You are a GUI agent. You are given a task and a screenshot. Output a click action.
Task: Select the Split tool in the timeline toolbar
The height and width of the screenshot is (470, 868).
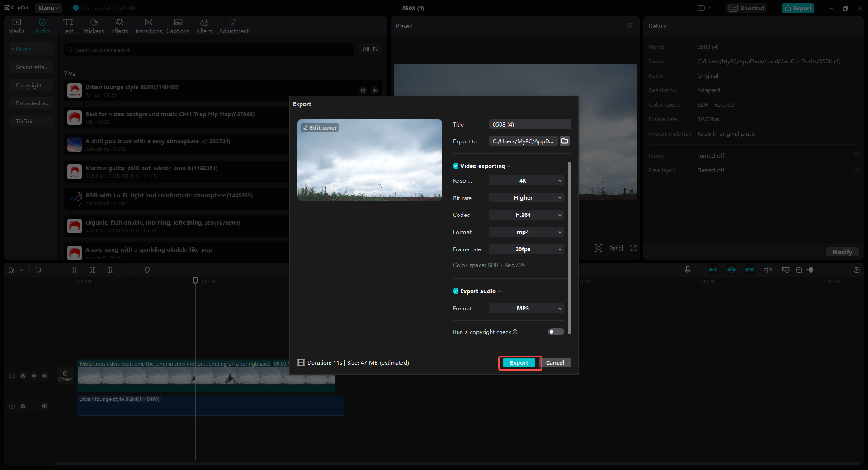tap(75, 270)
